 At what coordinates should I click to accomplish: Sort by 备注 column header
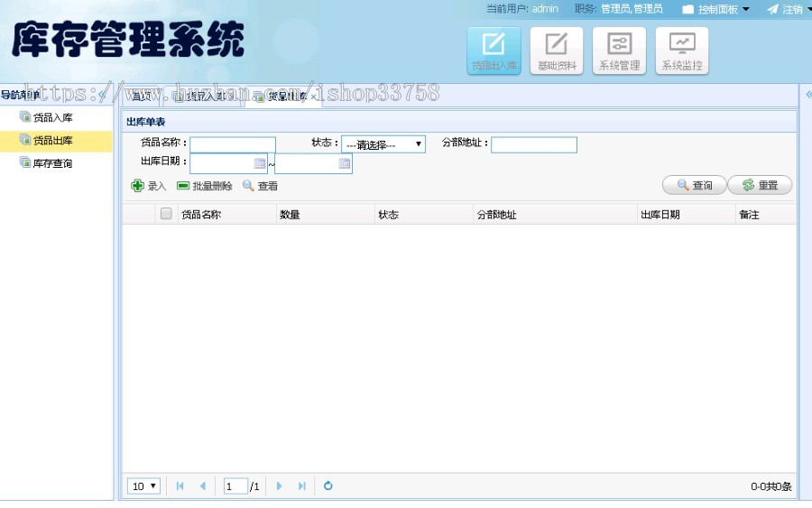[x=766, y=215]
